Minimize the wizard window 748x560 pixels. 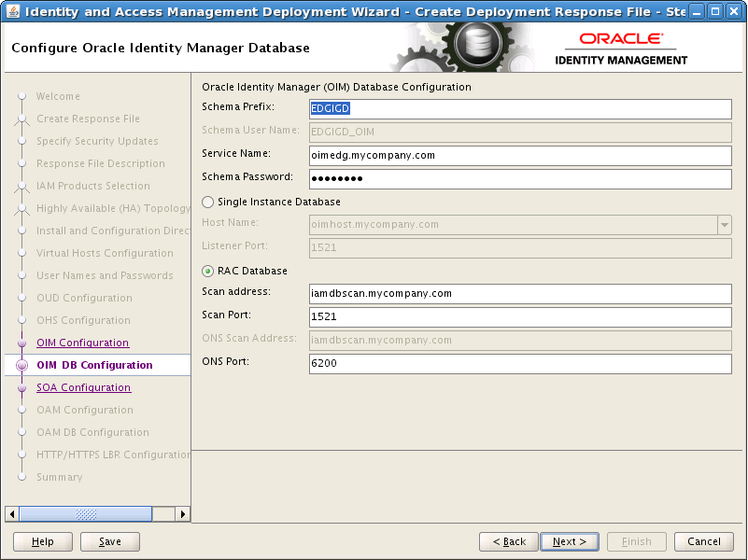point(697,11)
